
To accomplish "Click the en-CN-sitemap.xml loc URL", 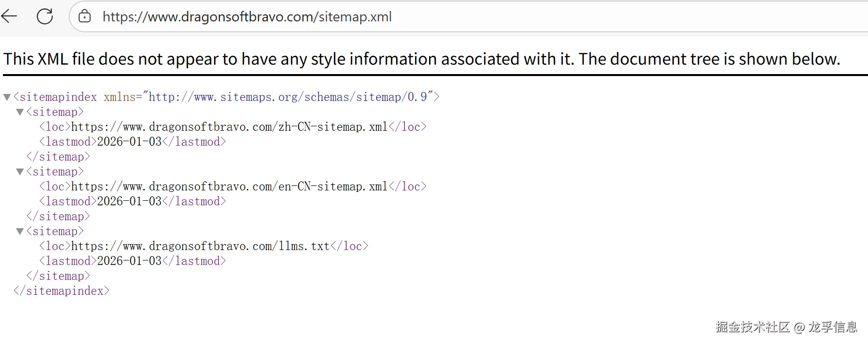I will coord(229,186).
